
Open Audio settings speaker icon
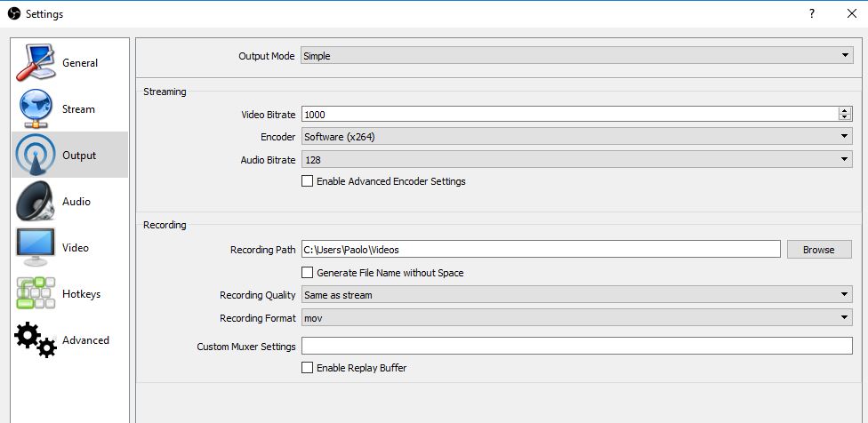click(36, 201)
